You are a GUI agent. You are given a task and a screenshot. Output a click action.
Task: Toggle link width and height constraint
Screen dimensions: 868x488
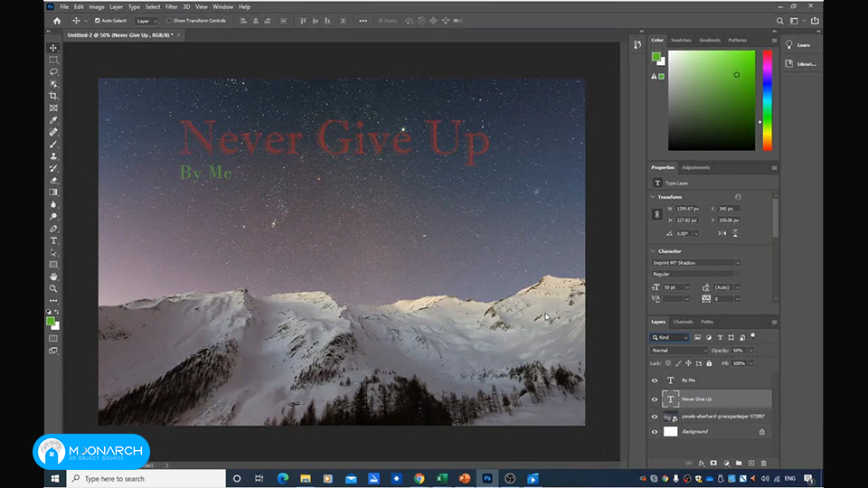point(657,214)
